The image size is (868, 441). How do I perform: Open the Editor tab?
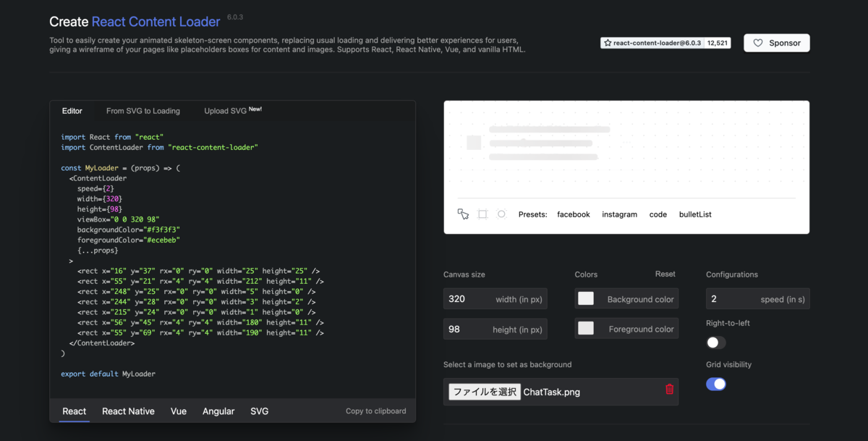[72, 111]
